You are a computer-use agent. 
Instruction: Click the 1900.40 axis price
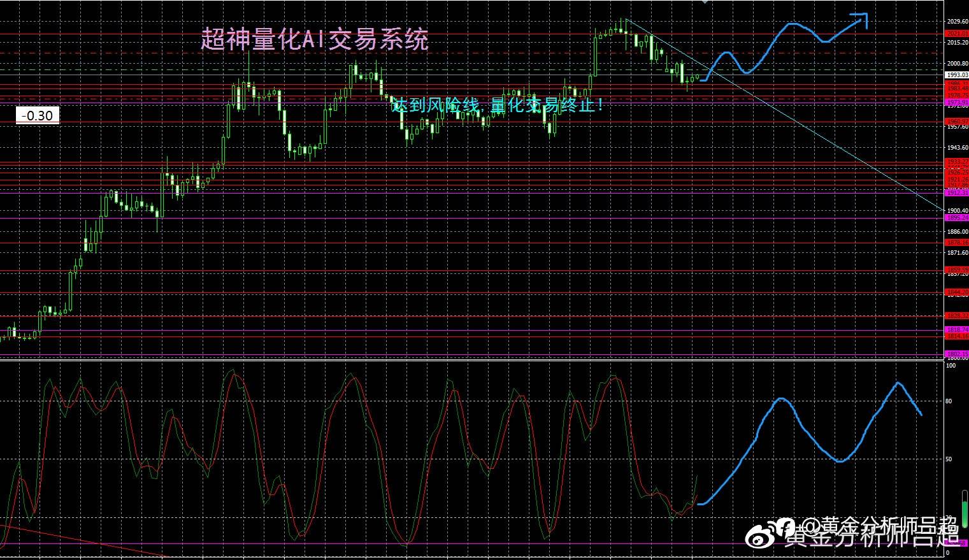pyautogui.click(x=958, y=211)
